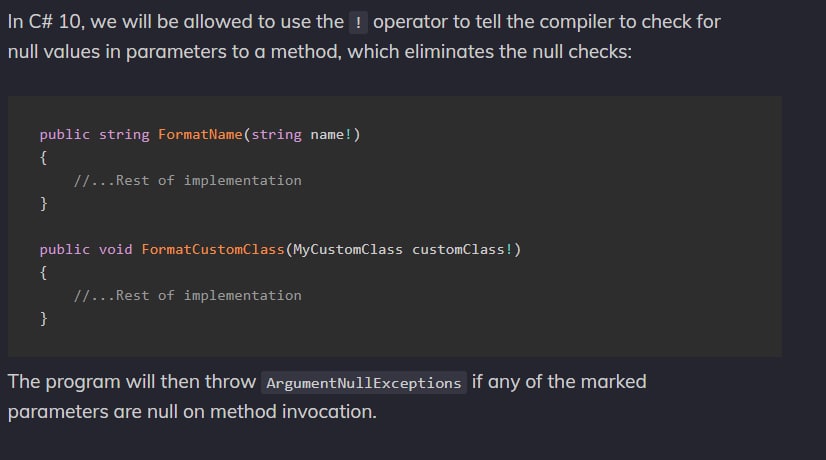Image resolution: width=826 pixels, height=460 pixels.
Task: Click the ArgumentNullExceptions inline code badge
Action: [x=363, y=383]
